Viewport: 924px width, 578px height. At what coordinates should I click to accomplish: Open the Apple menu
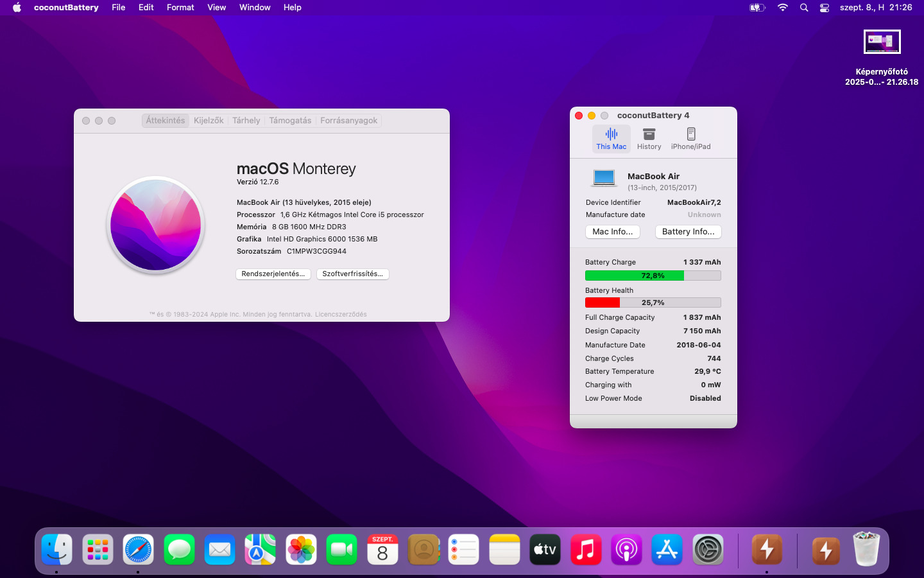[17, 8]
